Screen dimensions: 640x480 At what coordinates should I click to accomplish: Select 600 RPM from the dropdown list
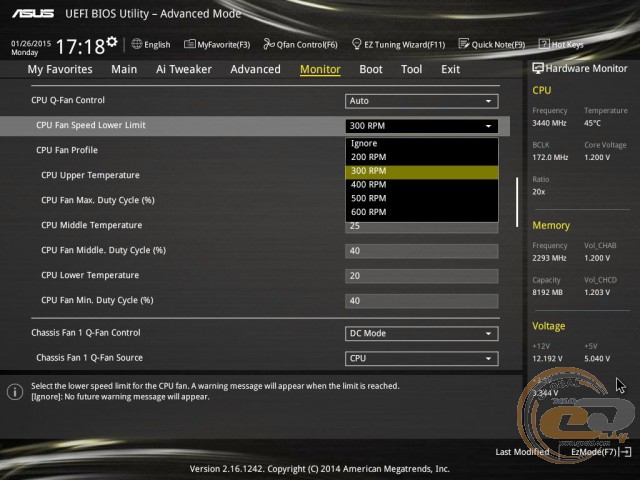pyautogui.click(x=422, y=212)
